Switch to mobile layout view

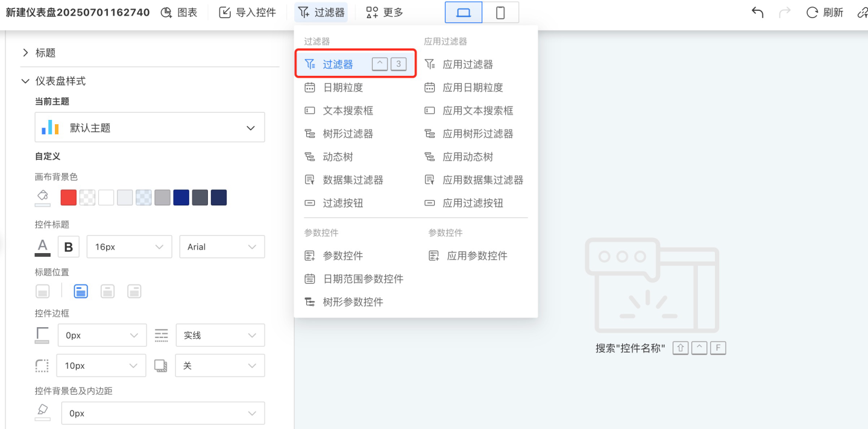500,13
